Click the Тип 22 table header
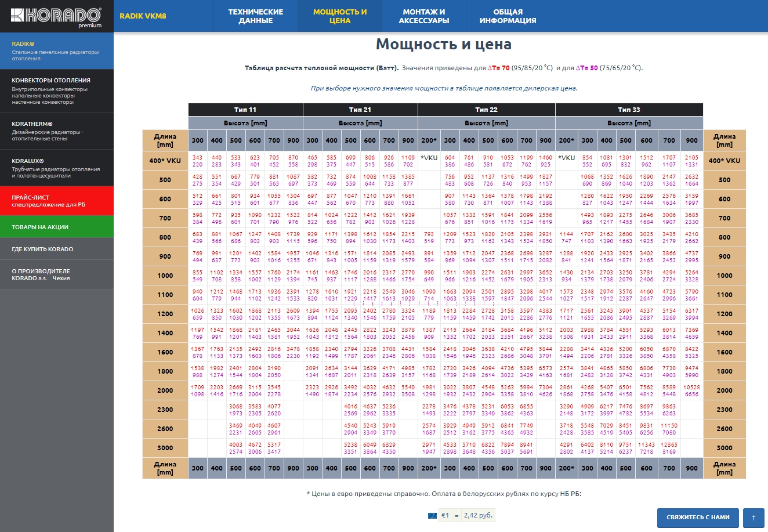768x532 pixels. point(486,110)
